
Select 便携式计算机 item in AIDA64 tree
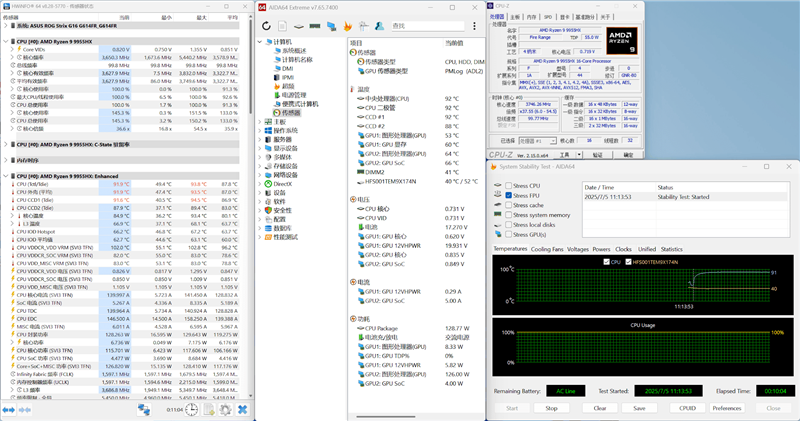pyautogui.click(x=296, y=104)
